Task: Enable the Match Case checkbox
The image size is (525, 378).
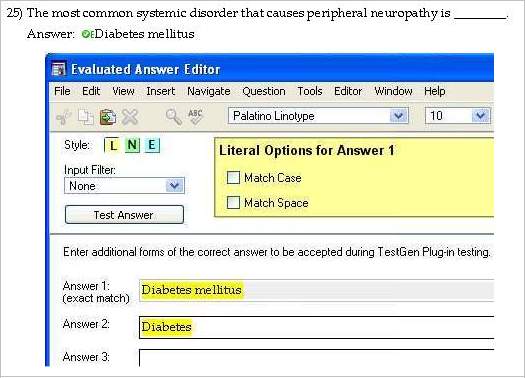Action: click(x=233, y=177)
